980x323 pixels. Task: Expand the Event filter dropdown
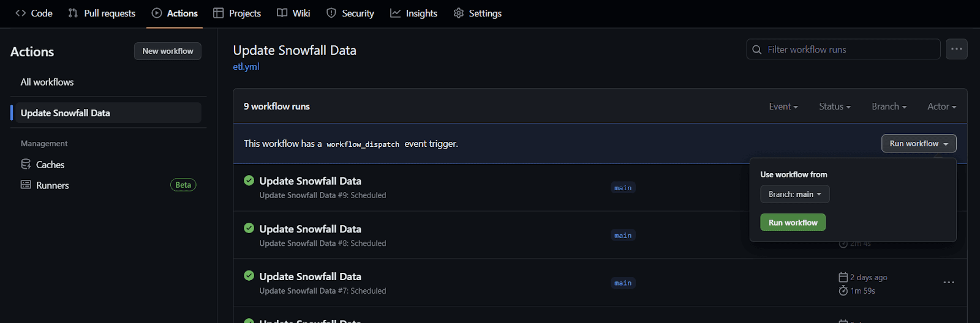click(x=783, y=106)
